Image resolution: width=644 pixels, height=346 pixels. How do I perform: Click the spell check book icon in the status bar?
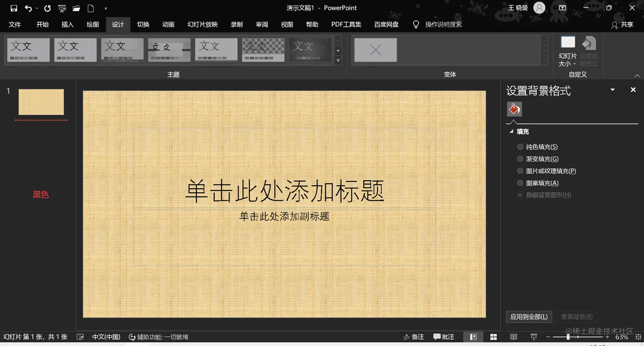click(x=80, y=337)
